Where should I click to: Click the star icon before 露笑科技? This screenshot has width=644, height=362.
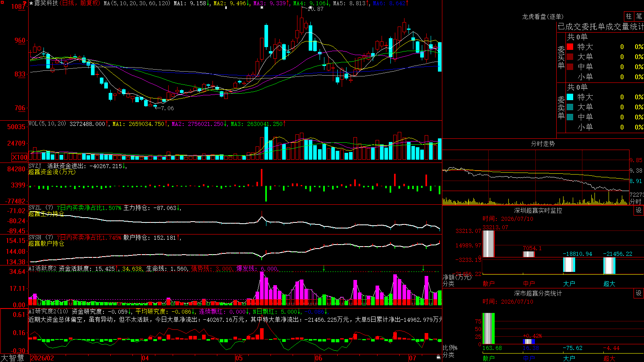pos(31,3)
